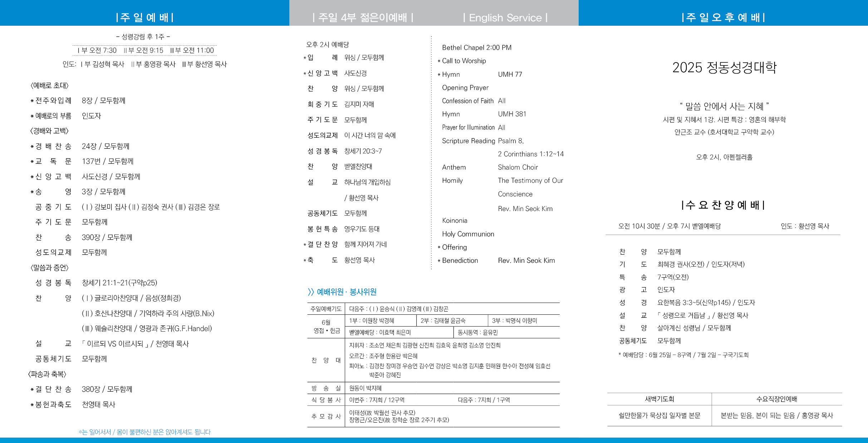Click the Holy Communion item
This screenshot has width=868, height=443.
click(468, 234)
